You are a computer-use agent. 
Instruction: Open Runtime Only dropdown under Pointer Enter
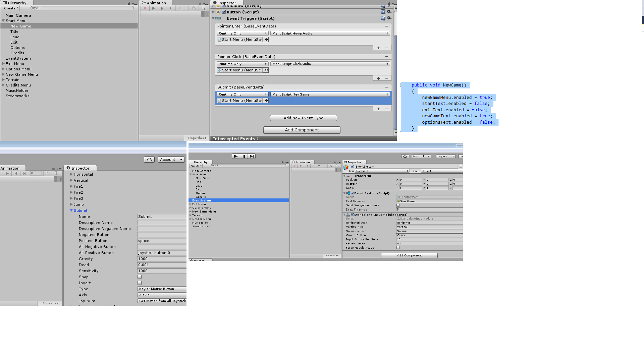click(x=243, y=34)
